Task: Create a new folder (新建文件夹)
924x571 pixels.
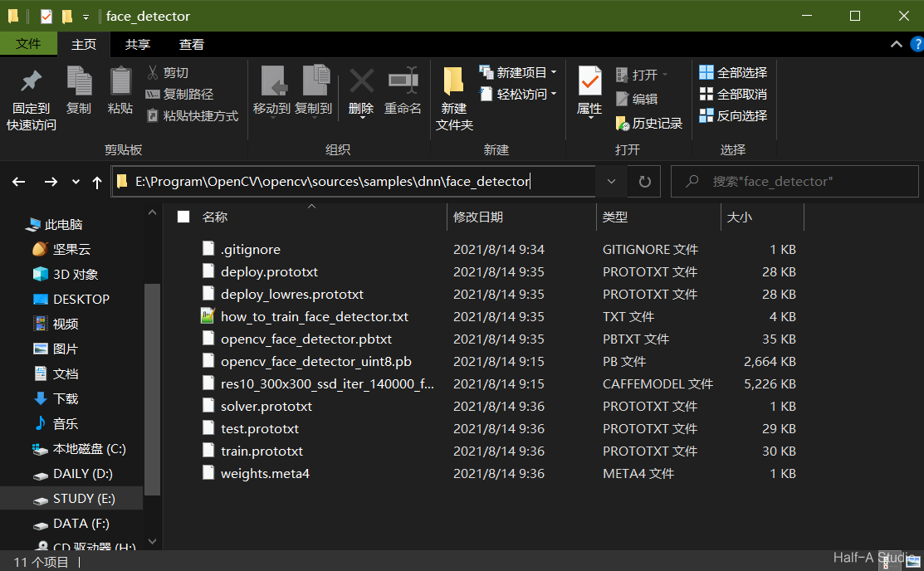Action: [x=454, y=98]
